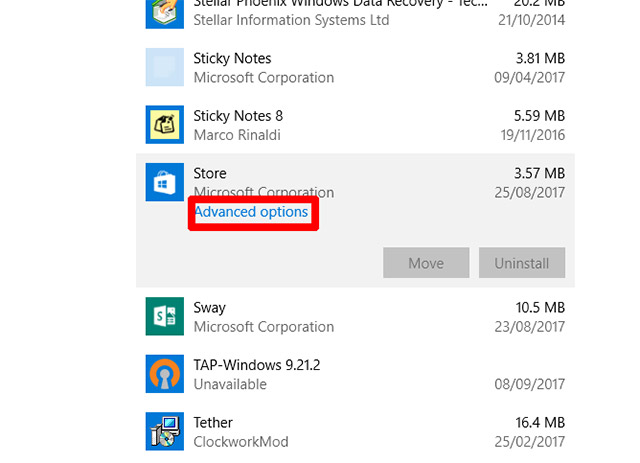Click the Sway app icon

[x=164, y=316]
